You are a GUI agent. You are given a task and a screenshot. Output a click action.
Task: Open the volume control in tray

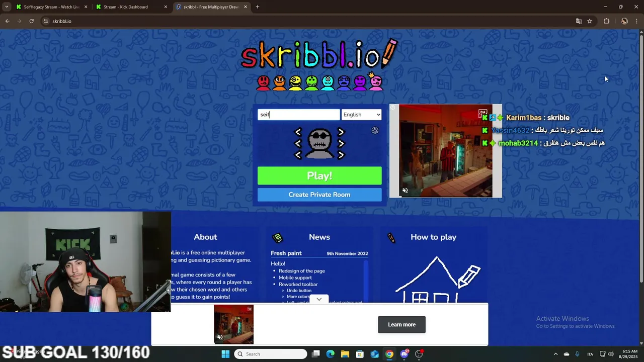click(611, 354)
